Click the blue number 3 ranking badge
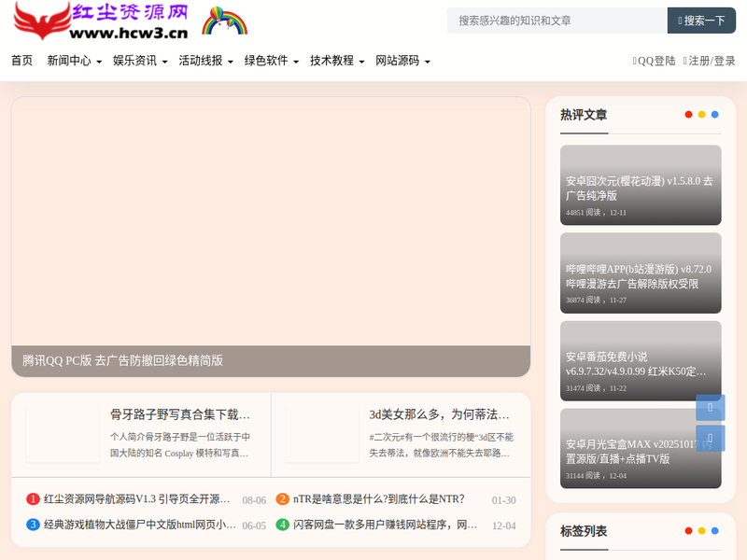 (x=33, y=525)
